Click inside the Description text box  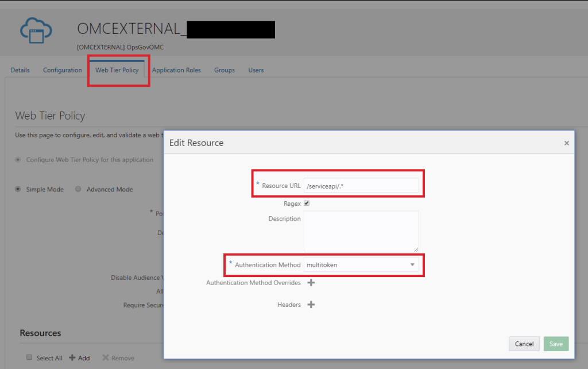[x=362, y=231]
